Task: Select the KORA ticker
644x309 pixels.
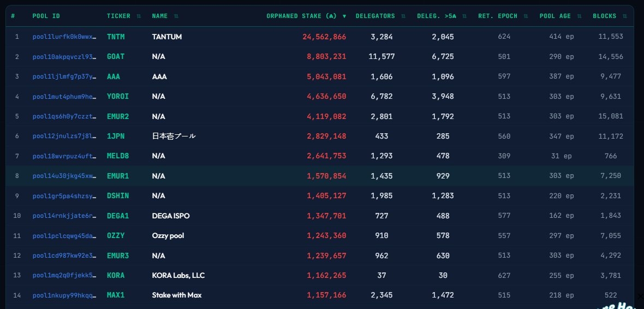Action: click(x=116, y=275)
